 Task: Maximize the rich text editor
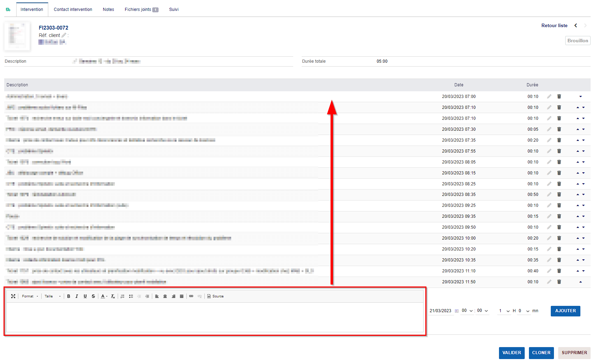(13, 296)
